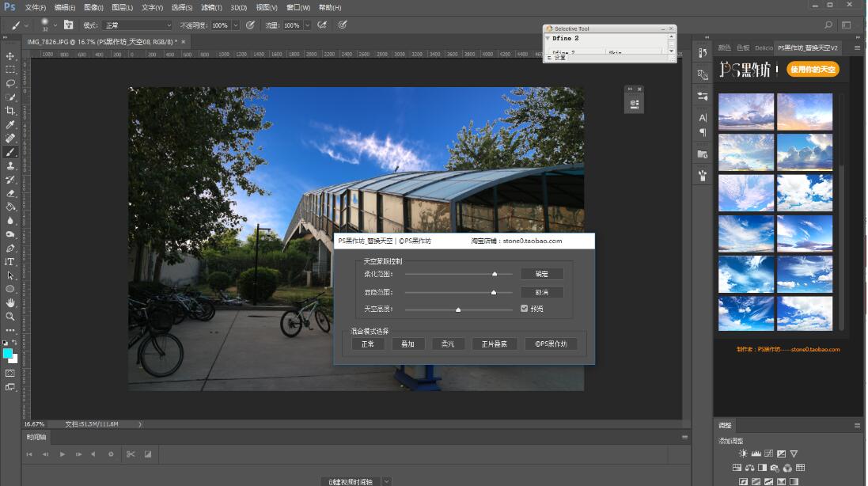Screen dimensions: 868x486
Task: Select the Zoom magnifier tool
Action: click(10, 316)
